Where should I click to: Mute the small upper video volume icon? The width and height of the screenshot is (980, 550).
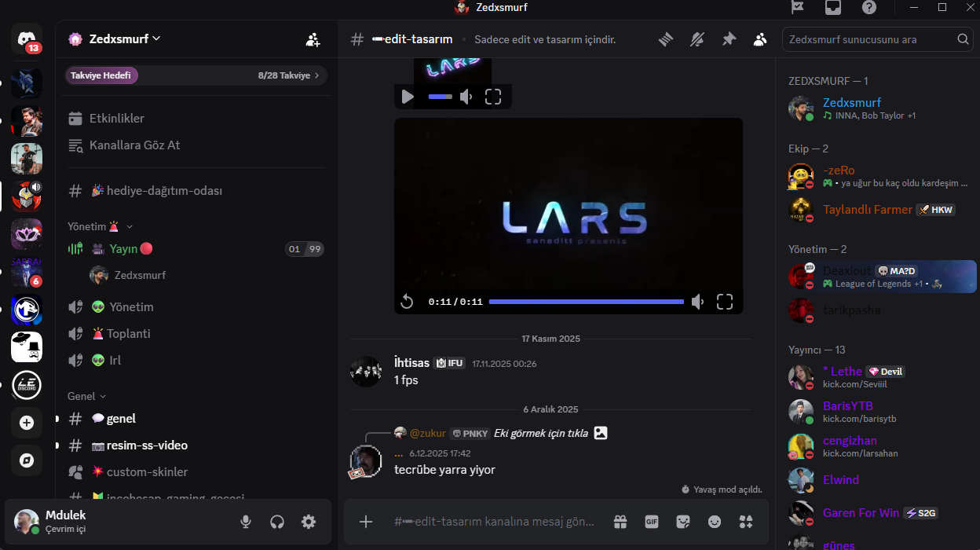[x=466, y=97]
